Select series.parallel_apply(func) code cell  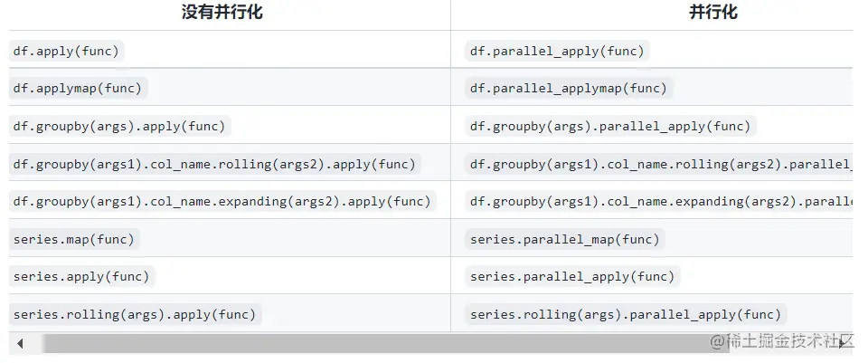572,276
